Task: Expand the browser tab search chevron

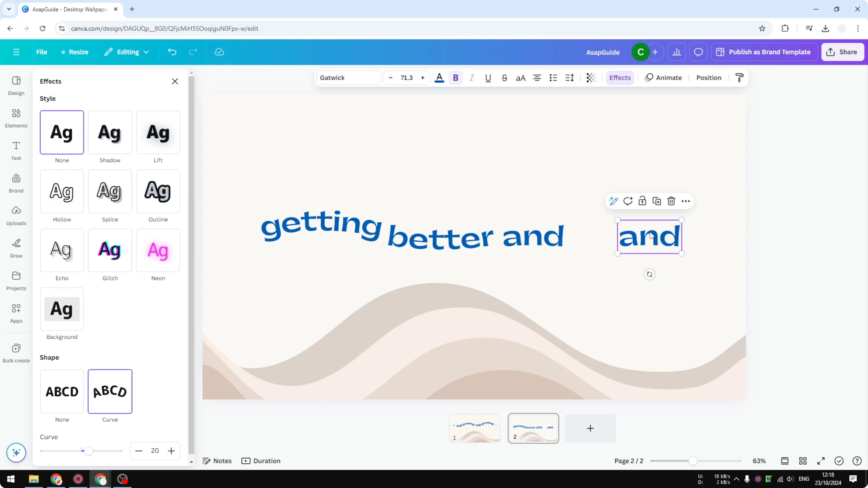Action: (9, 9)
